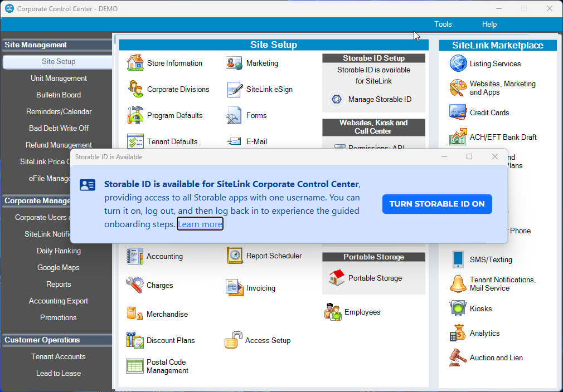Viewport: 563px width, 392px height.
Task: Click the ACH/EFT Bank Draft icon
Action: click(458, 136)
